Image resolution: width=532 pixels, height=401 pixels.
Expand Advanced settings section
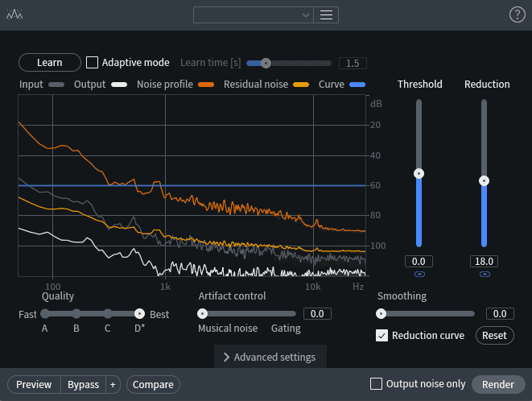(x=270, y=357)
